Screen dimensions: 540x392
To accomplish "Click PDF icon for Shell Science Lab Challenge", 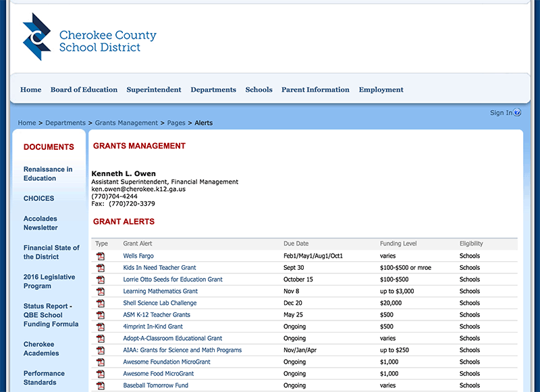I will tap(101, 304).
